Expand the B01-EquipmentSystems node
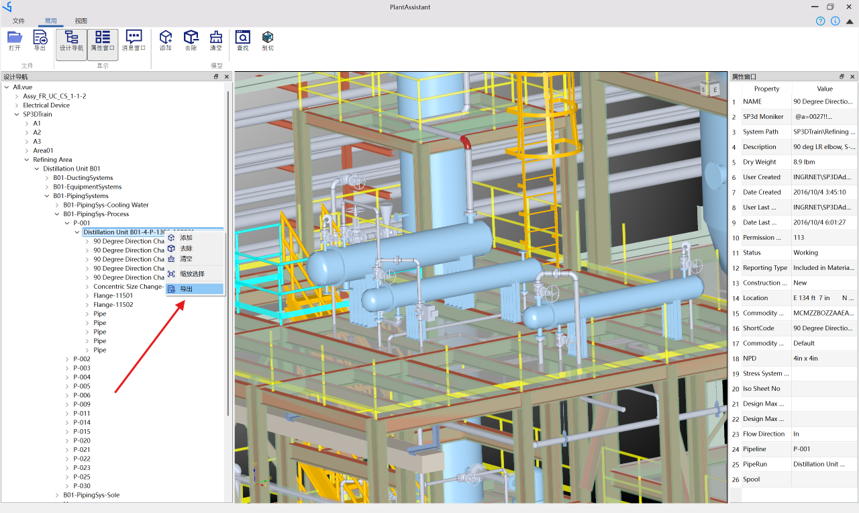This screenshot has width=859, height=513. (x=47, y=187)
